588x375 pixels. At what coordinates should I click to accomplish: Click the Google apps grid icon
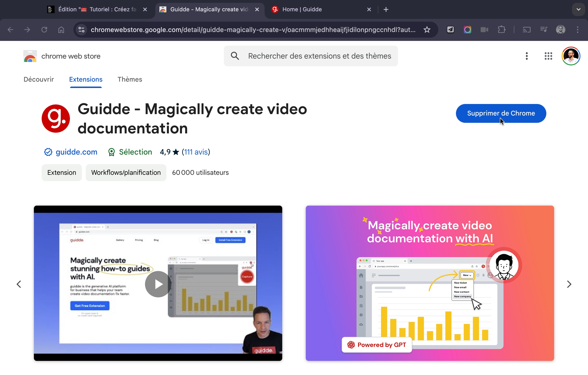pyautogui.click(x=548, y=56)
